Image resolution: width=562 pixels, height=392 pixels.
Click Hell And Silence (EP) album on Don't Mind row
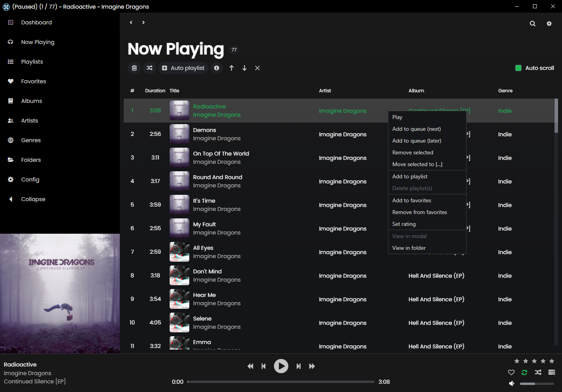tap(436, 276)
